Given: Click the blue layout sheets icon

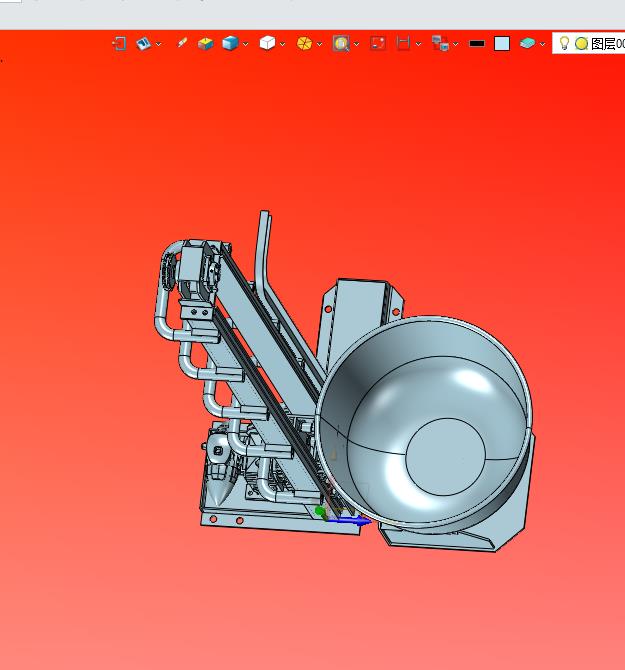Looking at the screenshot, I should 144,44.
